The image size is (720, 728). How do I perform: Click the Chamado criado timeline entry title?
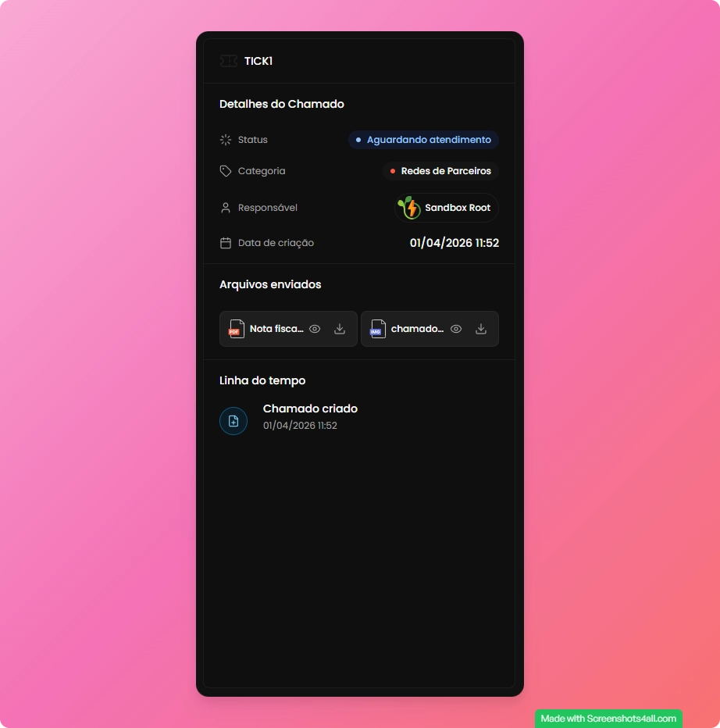[x=310, y=409]
